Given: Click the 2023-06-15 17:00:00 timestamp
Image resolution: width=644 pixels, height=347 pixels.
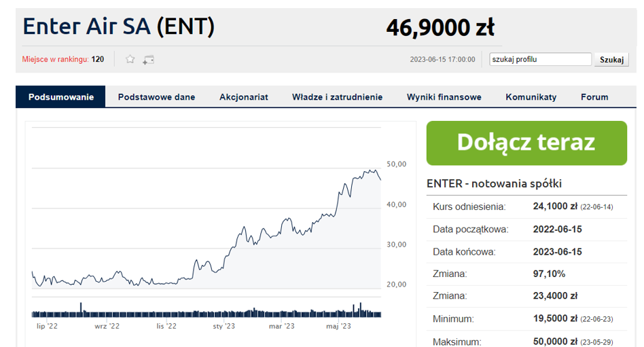Looking at the screenshot, I should pos(442,60).
